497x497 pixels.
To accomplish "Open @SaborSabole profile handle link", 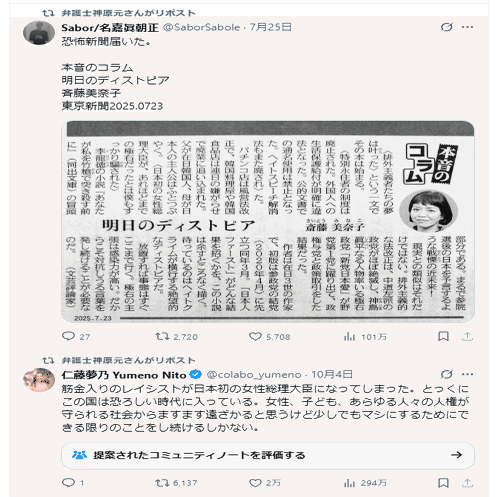I will click(201, 27).
